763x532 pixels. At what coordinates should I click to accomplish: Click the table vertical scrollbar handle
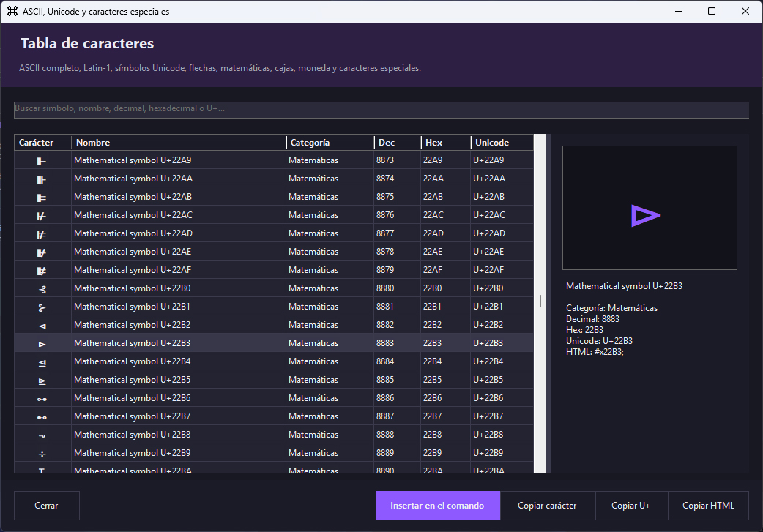click(540, 301)
